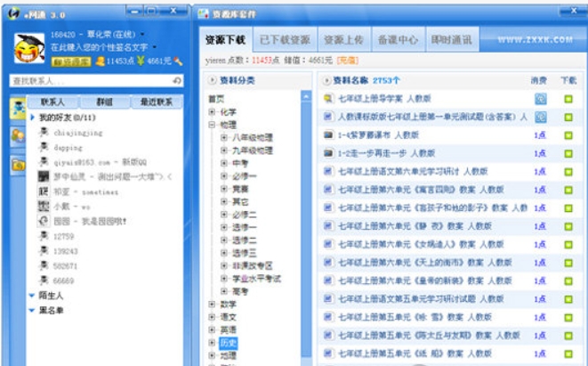Download 《天上的街市》教案 via its green icon

(x=568, y=263)
